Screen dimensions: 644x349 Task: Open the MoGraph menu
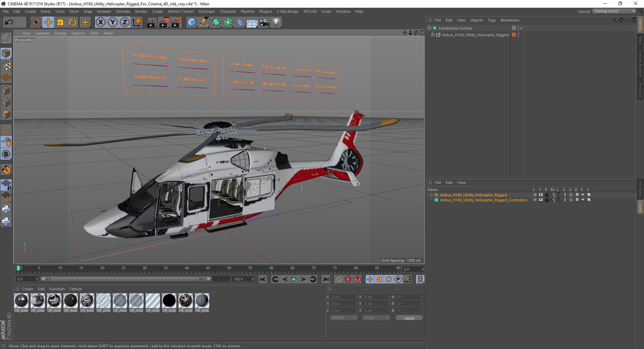(207, 11)
